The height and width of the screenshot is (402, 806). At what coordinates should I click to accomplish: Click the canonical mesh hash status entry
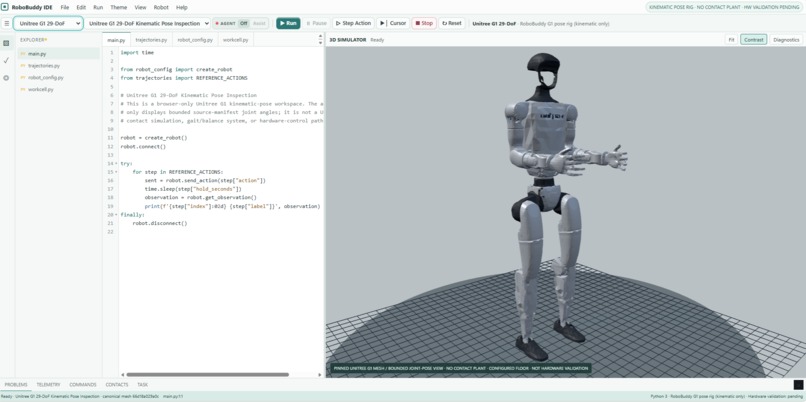coord(131,396)
